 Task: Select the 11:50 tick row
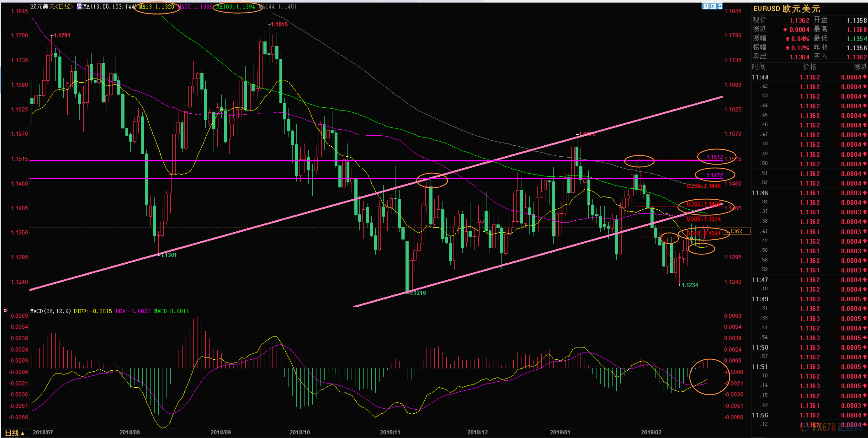810,347
